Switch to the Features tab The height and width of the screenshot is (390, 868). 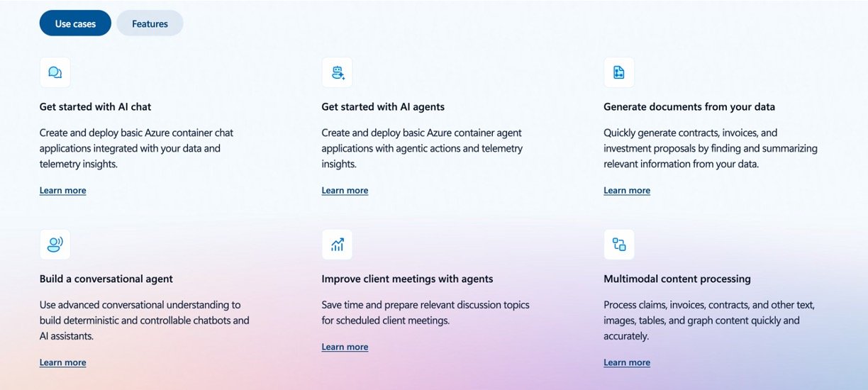point(150,23)
